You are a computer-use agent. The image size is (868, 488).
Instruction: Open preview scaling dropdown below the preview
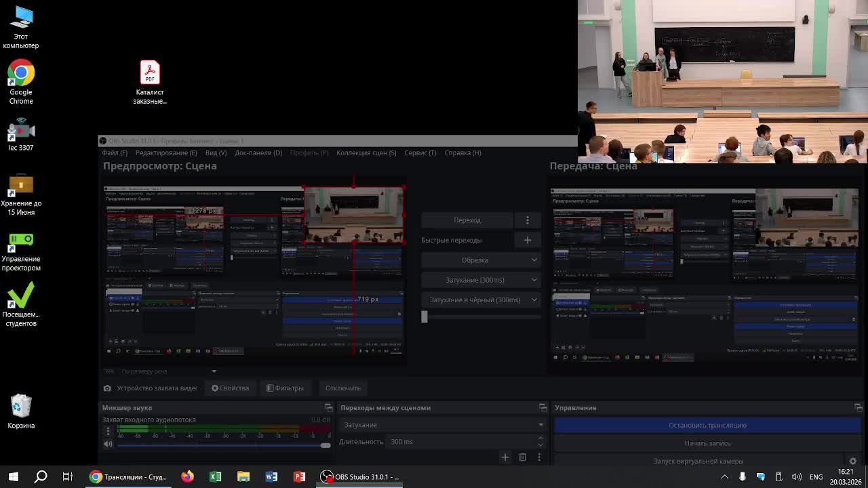214,371
